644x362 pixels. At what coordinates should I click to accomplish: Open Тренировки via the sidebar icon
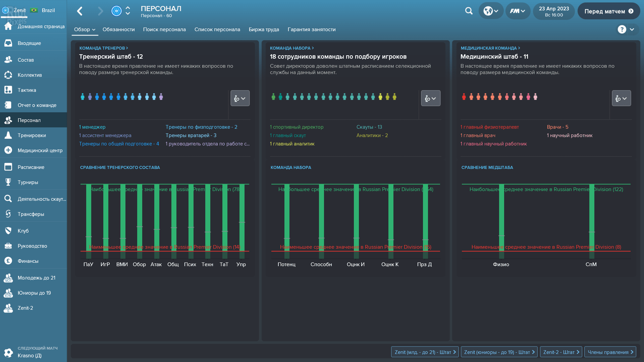pos(7,135)
